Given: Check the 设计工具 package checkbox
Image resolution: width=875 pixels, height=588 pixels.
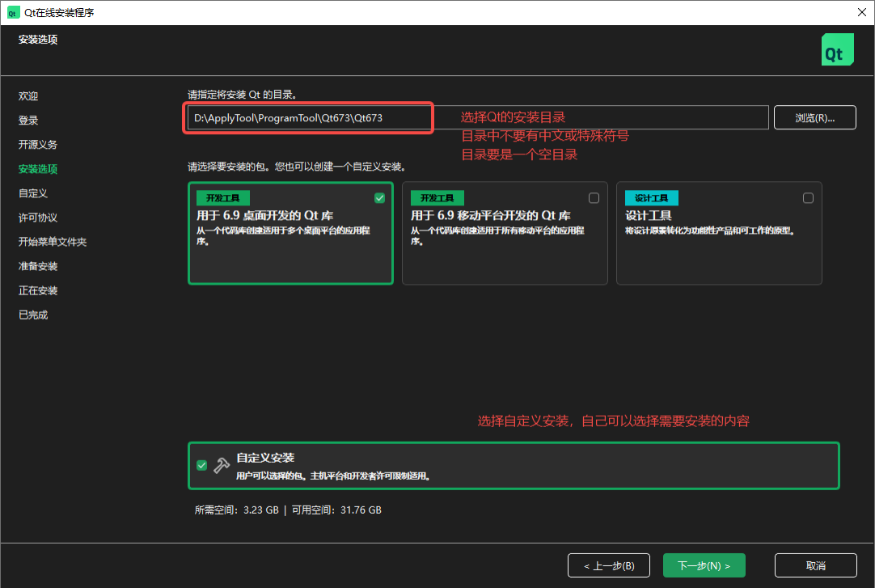Looking at the screenshot, I should [808, 198].
